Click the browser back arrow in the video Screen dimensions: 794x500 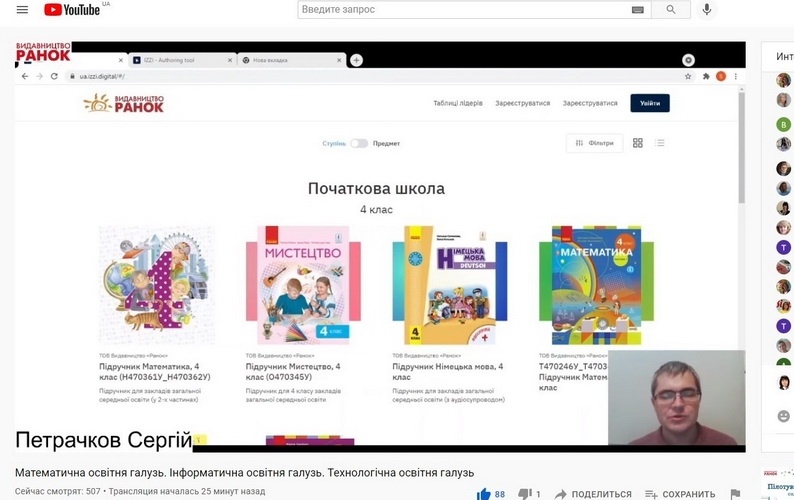coord(25,76)
